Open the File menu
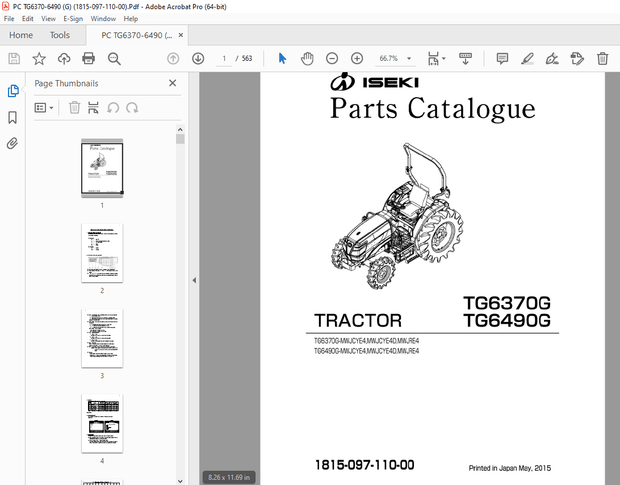Screen dimensions: 620x485 pyautogui.click(x=9, y=19)
